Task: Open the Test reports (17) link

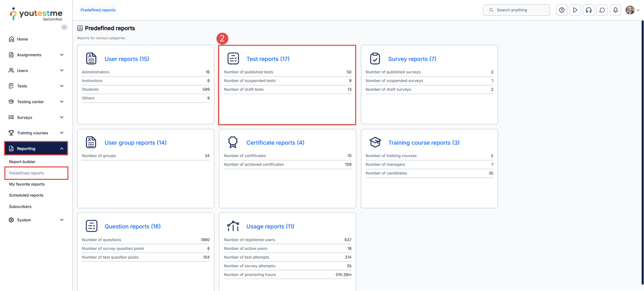Action: (x=268, y=59)
